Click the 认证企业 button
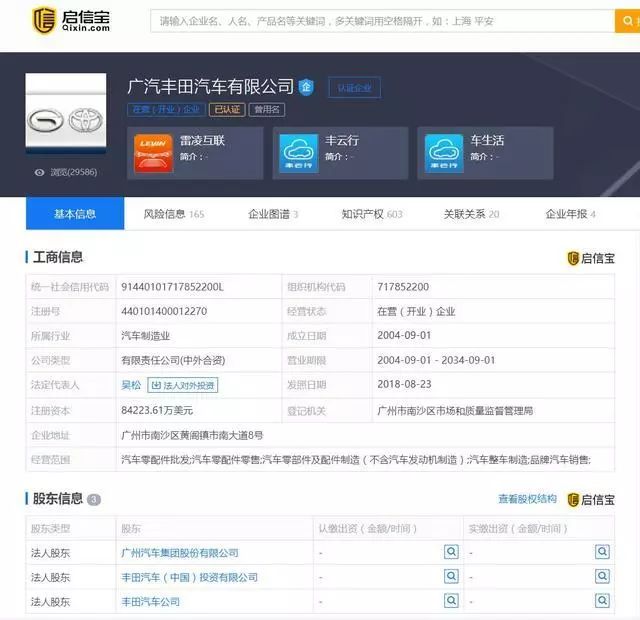This screenshot has height=620, width=640. pos(354,87)
